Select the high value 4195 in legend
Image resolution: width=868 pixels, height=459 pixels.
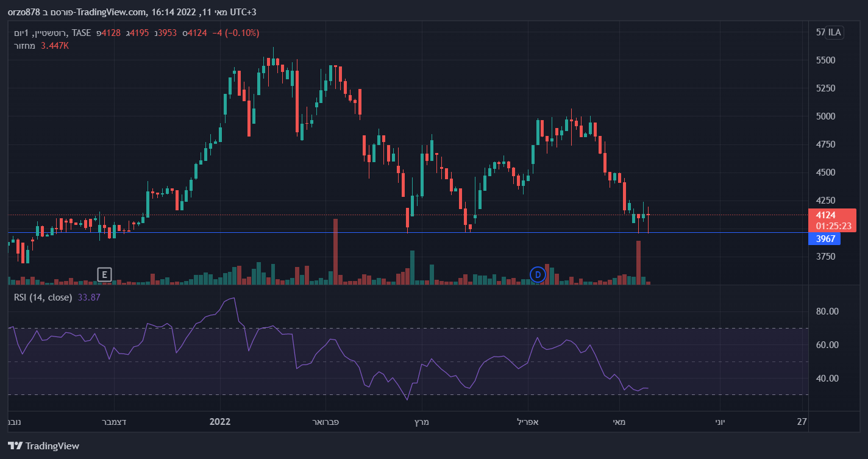tap(140, 33)
